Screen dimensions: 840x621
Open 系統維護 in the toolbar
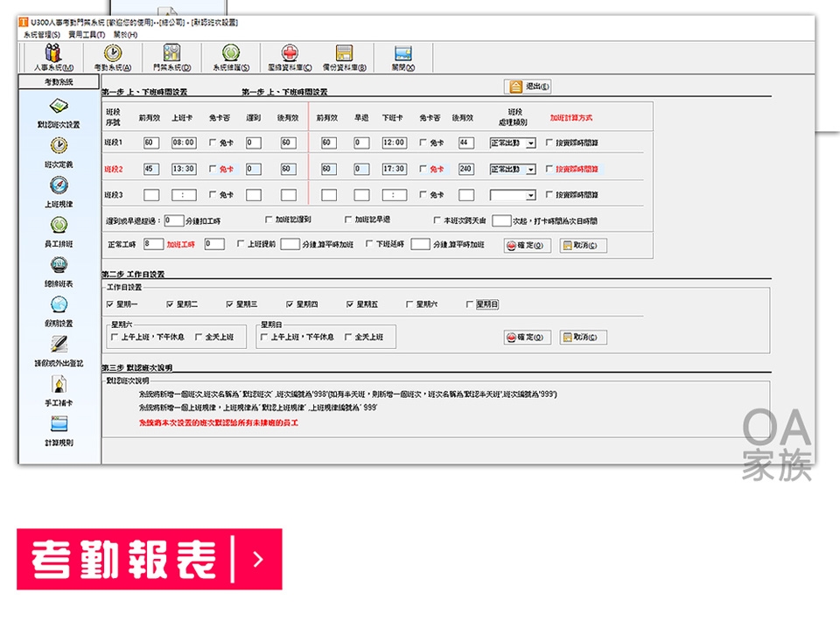click(231, 58)
